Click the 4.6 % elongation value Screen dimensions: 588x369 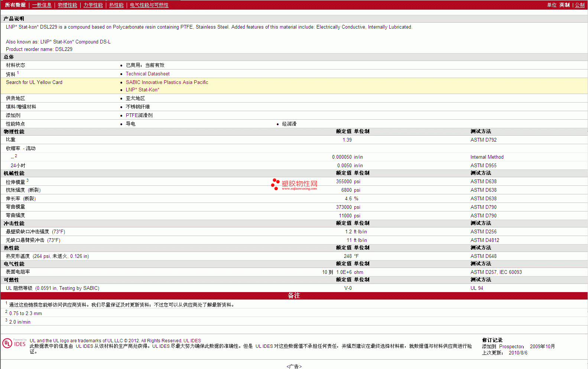[x=351, y=199]
